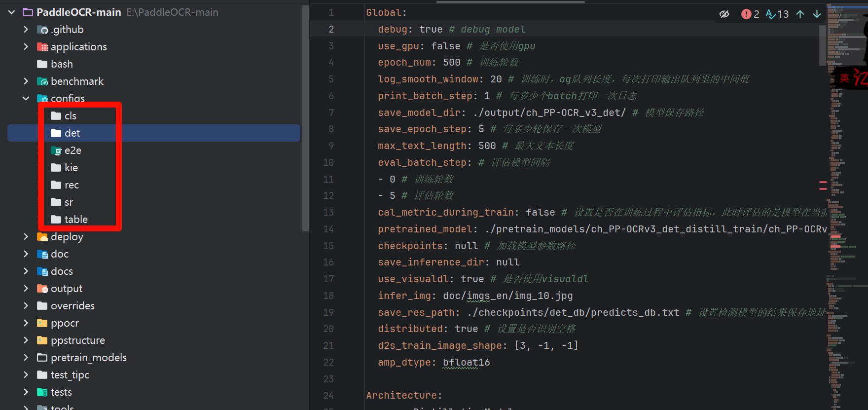Go to previous highlighted problem arrow

click(x=800, y=14)
